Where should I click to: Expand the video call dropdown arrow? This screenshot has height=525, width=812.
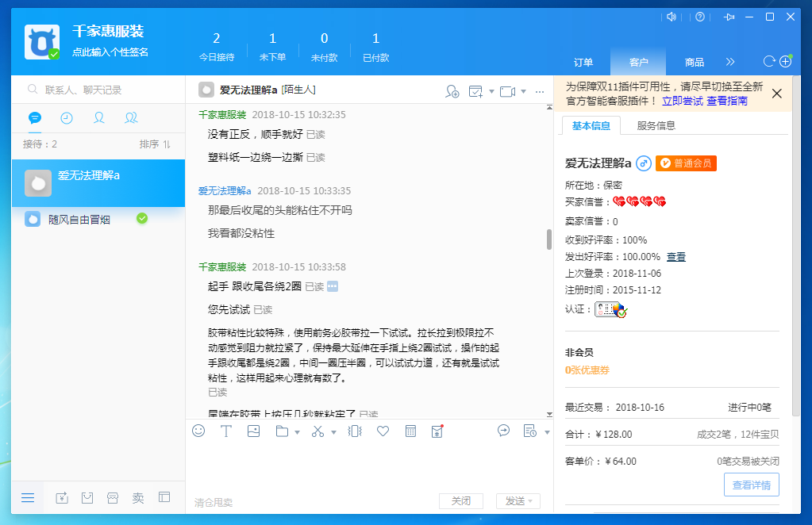tap(524, 91)
